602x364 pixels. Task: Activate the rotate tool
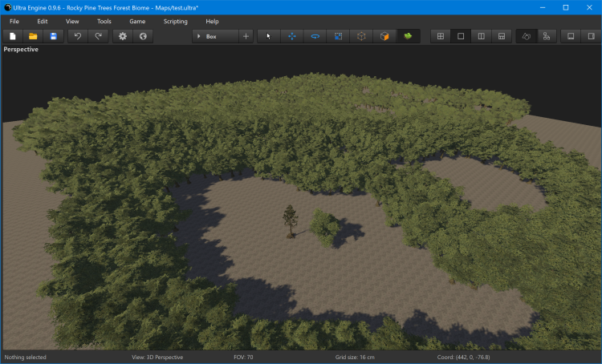(x=315, y=36)
